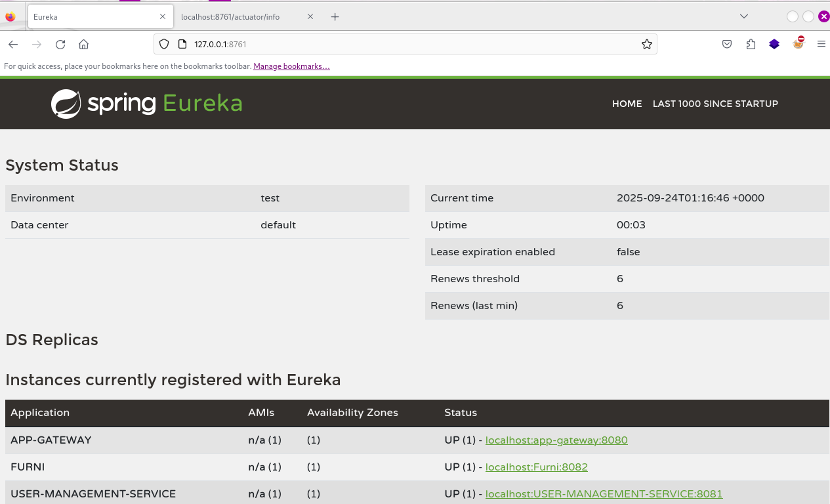Select the Environment label cell
Image resolution: width=830 pixels, height=504 pixels.
(x=43, y=198)
